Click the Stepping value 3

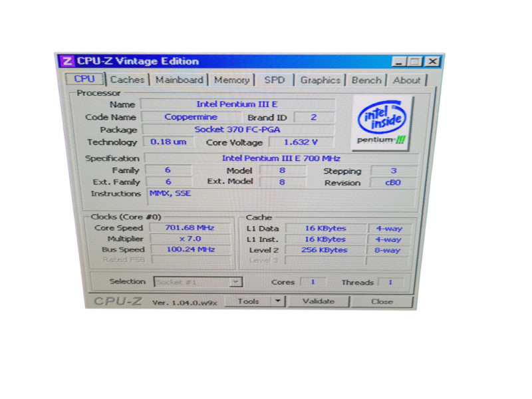(394, 171)
